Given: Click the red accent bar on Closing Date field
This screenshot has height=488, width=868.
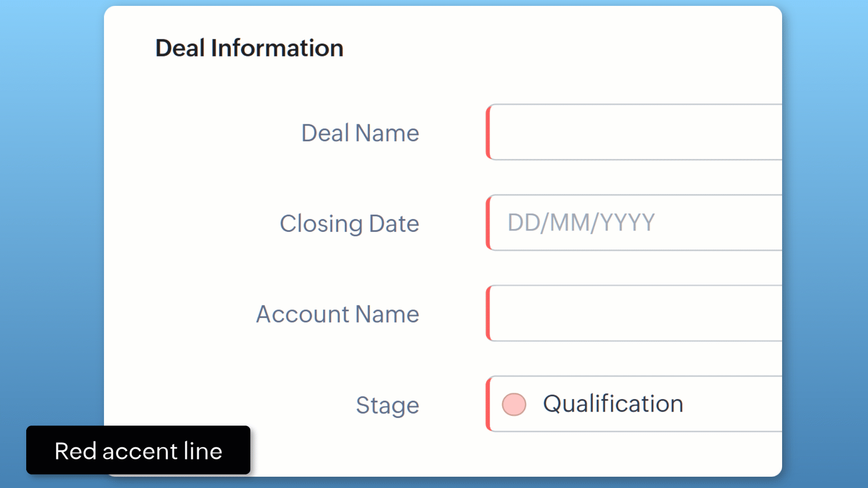Looking at the screenshot, I should pyautogui.click(x=488, y=223).
